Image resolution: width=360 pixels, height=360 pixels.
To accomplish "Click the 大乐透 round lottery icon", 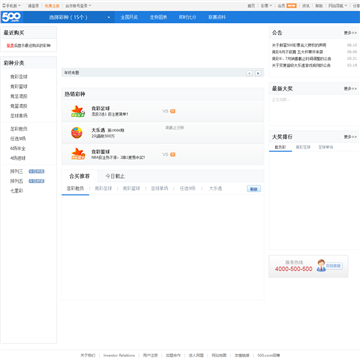I will coord(77,133).
